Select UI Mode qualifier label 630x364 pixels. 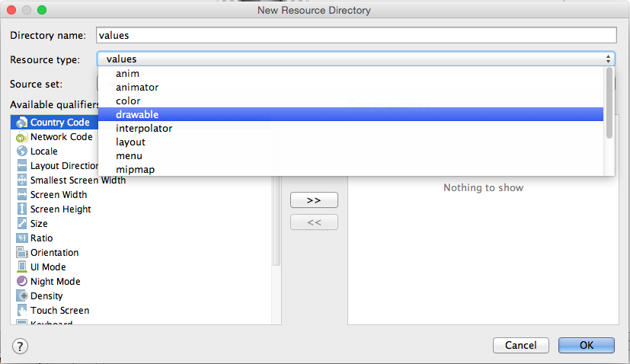48,267
